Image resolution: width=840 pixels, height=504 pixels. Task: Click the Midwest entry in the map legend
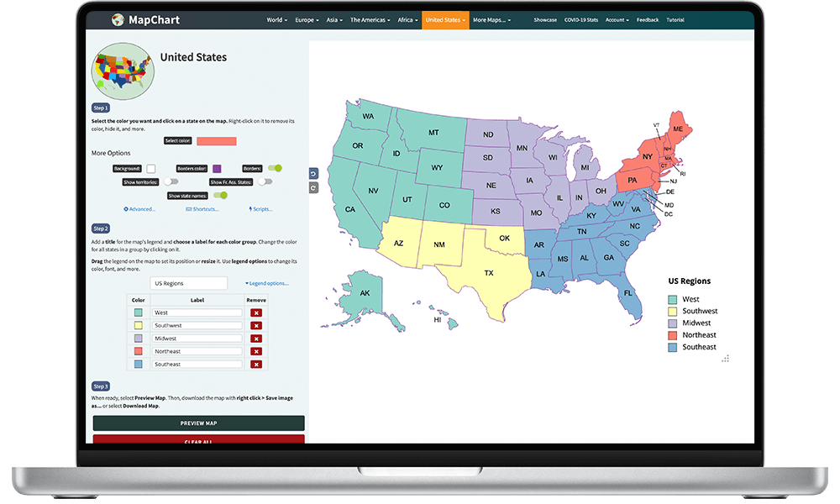pyautogui.click(x=690, y=323)
